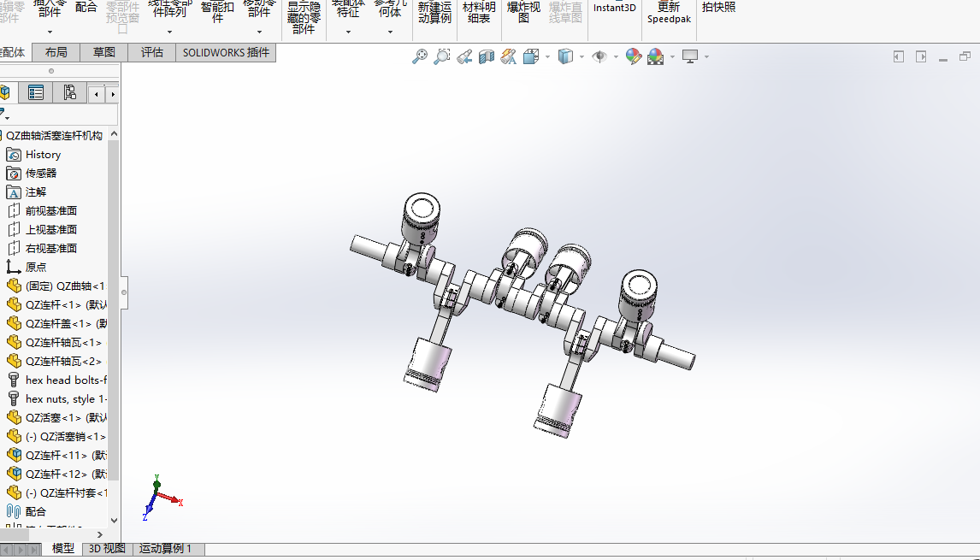The image size is (980, 560).
Task: Activate the Section View icon
Action: pos(487,56)
